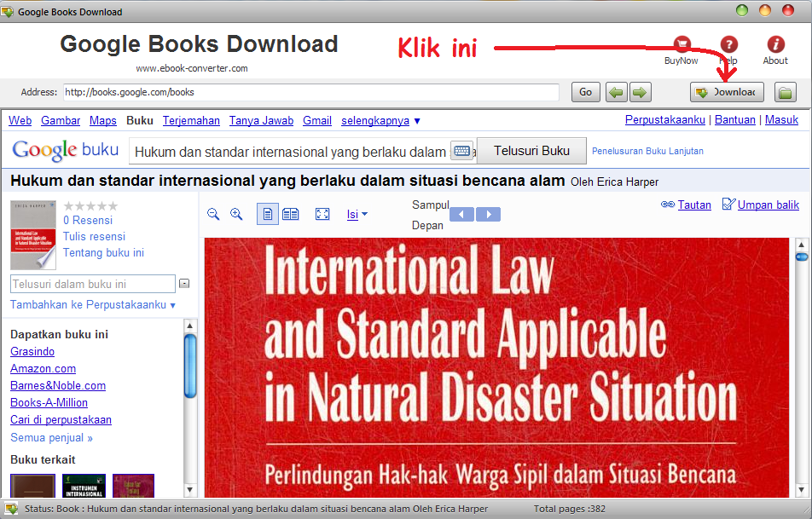The width and height of the screenshot is (812, 519).
Task: Click the zoom out magnifier icon
Action: [x=213, y=214]
